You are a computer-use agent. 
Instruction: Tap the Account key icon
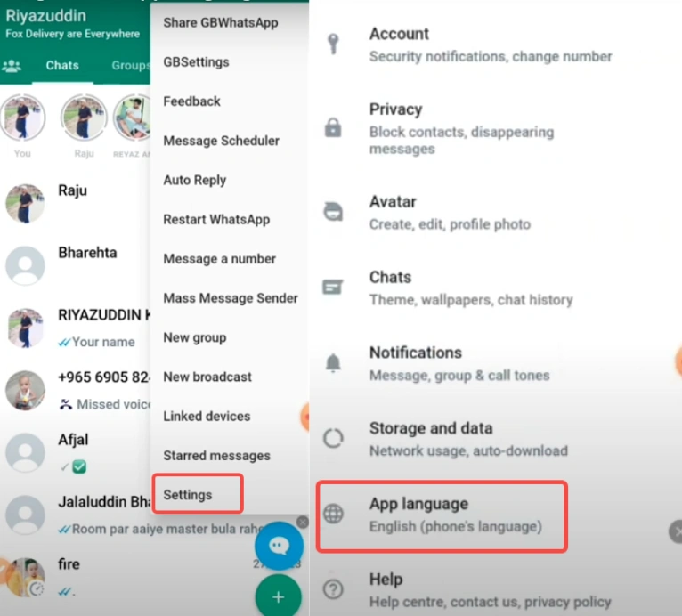[x=333, y=45]
